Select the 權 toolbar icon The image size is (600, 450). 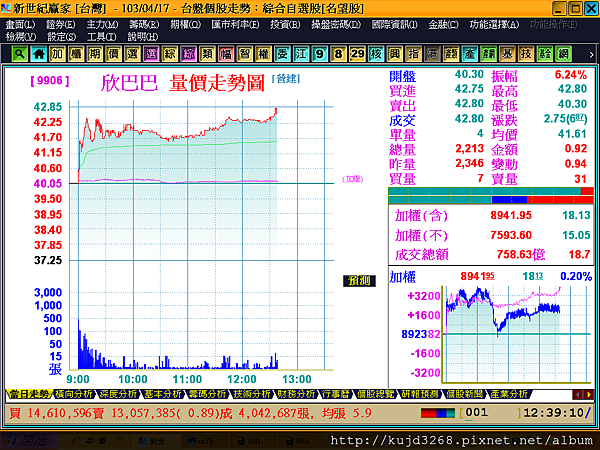coord(263,54)
